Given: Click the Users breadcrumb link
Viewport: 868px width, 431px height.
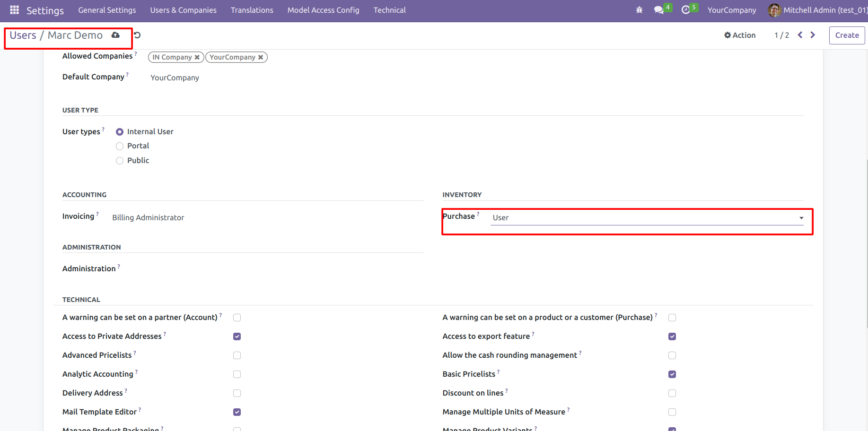Looking at the screenshot, I should [23, 35].
